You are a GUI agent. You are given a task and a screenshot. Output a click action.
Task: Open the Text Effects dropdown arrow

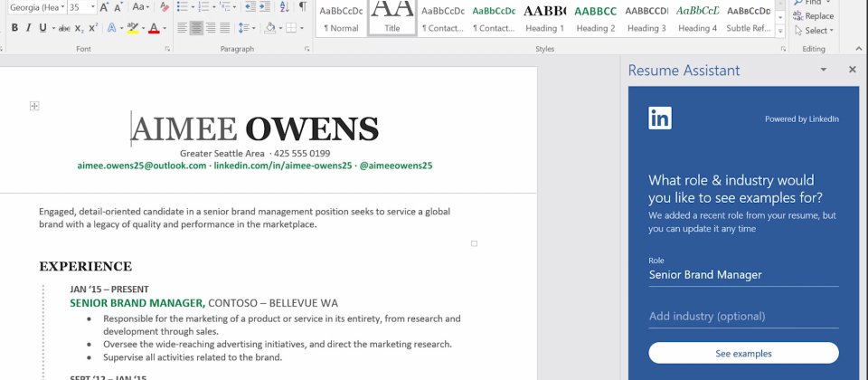tap(120, 28)
